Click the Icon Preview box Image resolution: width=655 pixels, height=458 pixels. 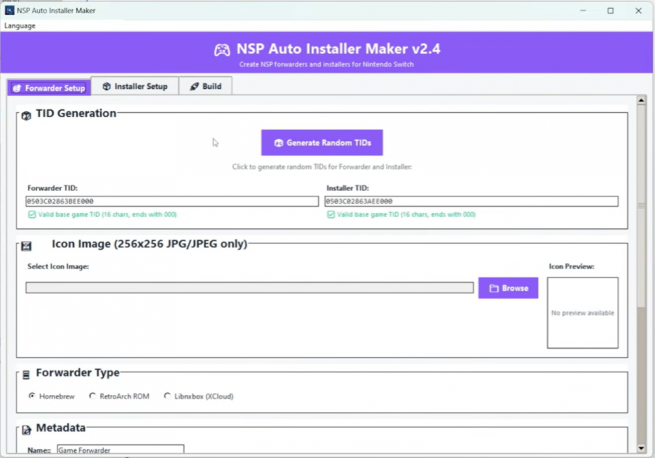(x=582, y=313)
